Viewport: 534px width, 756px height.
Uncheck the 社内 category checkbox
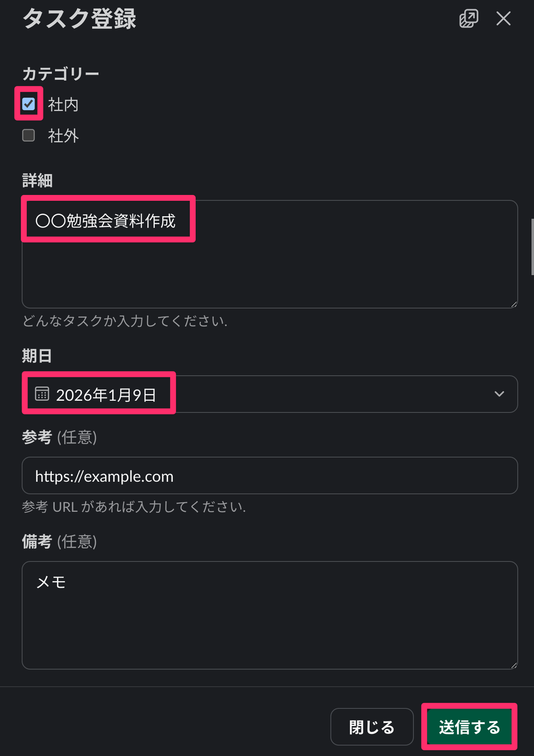click(x=28, y=104)
